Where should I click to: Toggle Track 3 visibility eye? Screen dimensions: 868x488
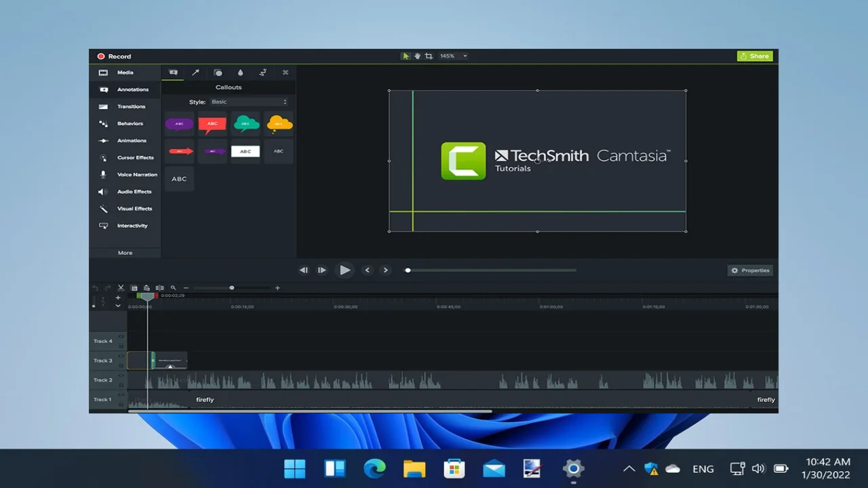click(x=121, y=356)
